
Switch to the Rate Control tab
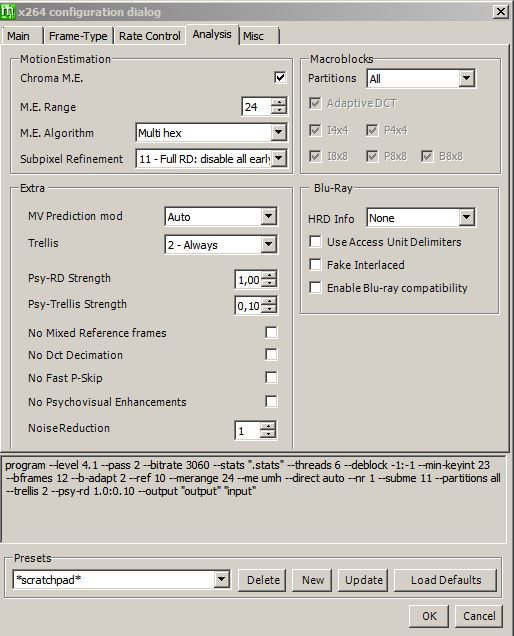click(150, 36)
